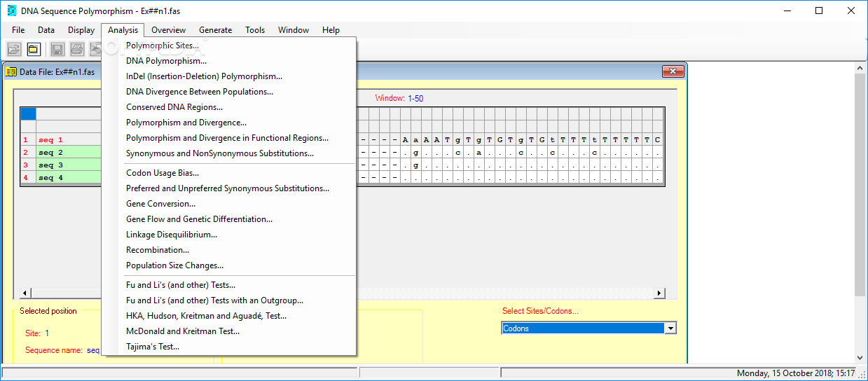Open the Display menu
Image resolution: width=868 pixels, height=381 pixels.
[81, 30]
